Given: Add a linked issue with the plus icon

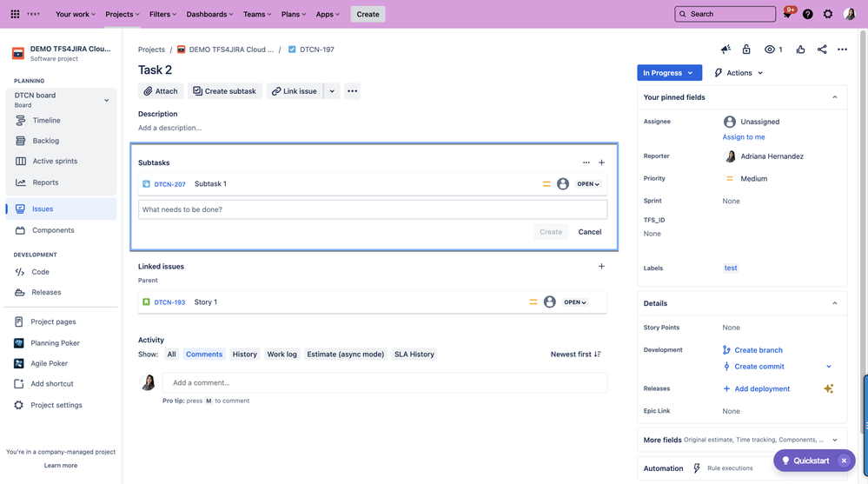Looking at the screenshot, I should (602, 267).
